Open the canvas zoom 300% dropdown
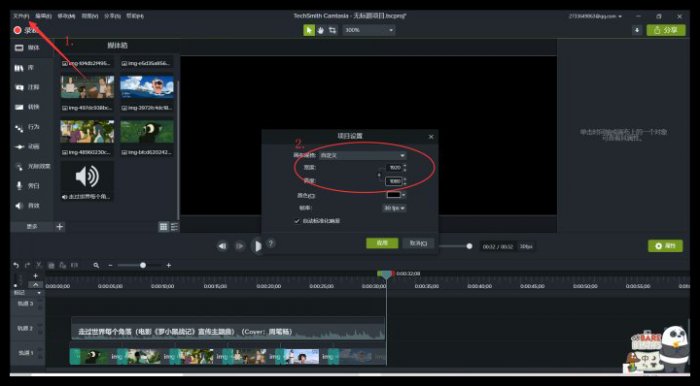 [369, 30]
